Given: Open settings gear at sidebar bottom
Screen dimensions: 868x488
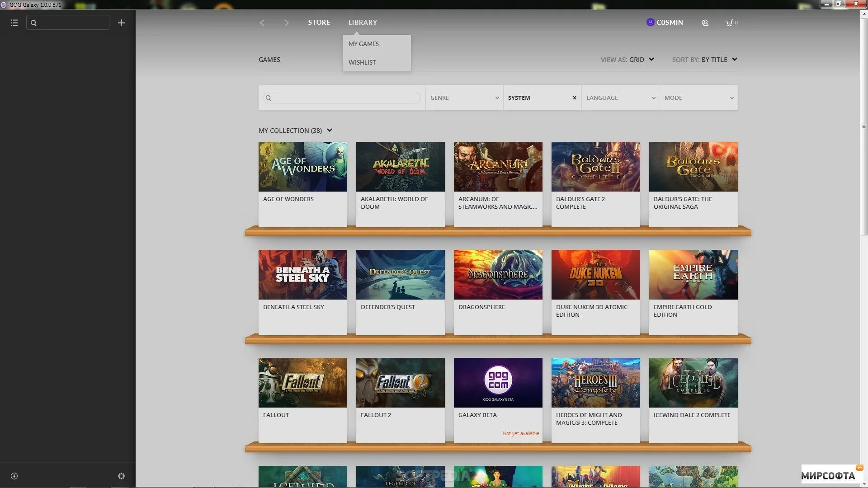Looking at the screenshot, I should (x=121, y=476).
